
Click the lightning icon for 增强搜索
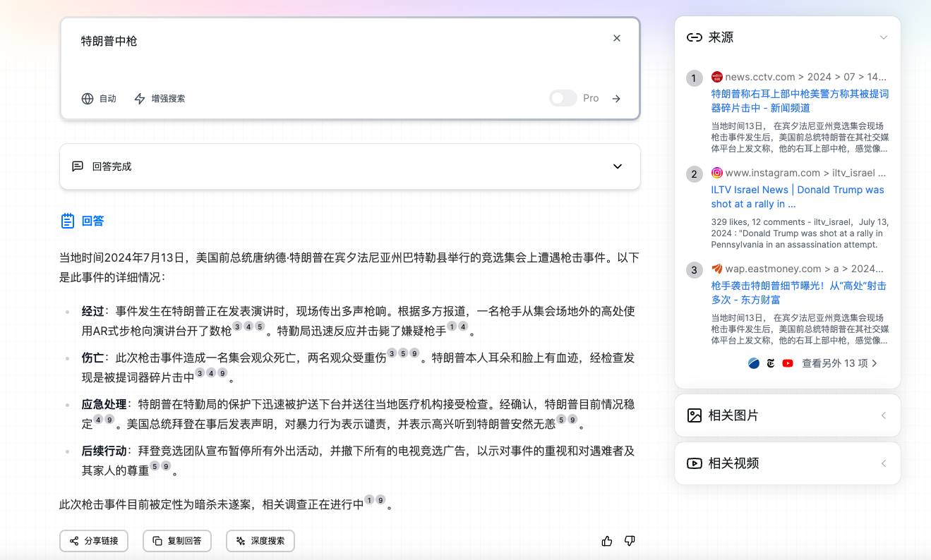pyautogui.click(x=140, y=99)
